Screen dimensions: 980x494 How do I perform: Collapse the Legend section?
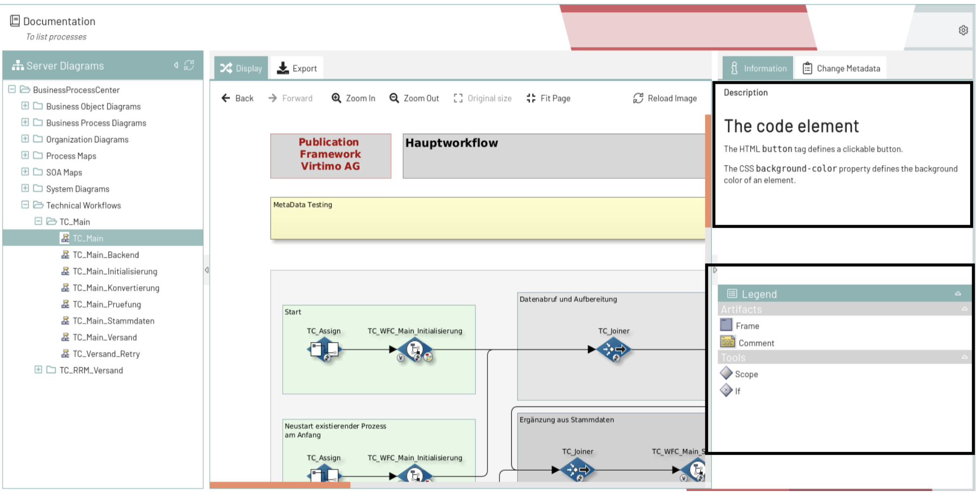coord(958,294)
